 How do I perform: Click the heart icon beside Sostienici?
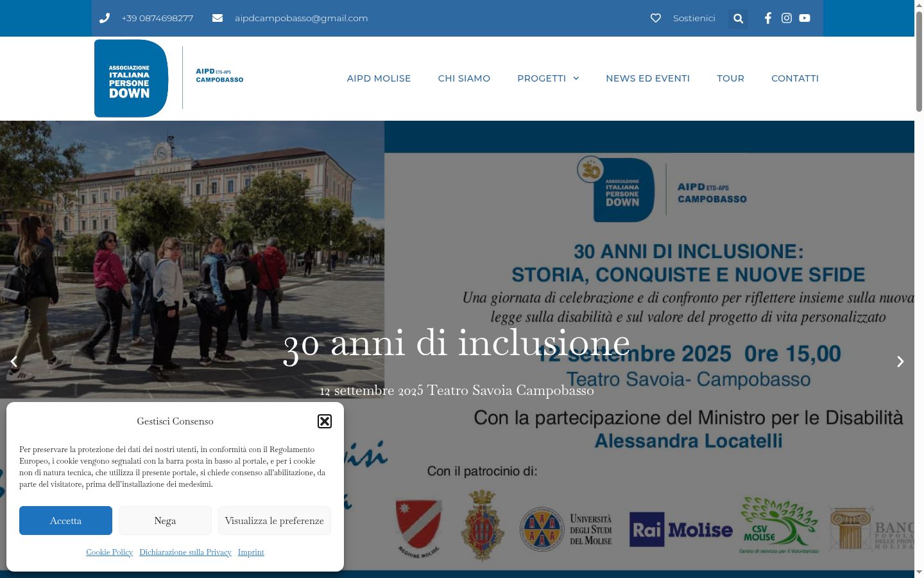(656, 18)
